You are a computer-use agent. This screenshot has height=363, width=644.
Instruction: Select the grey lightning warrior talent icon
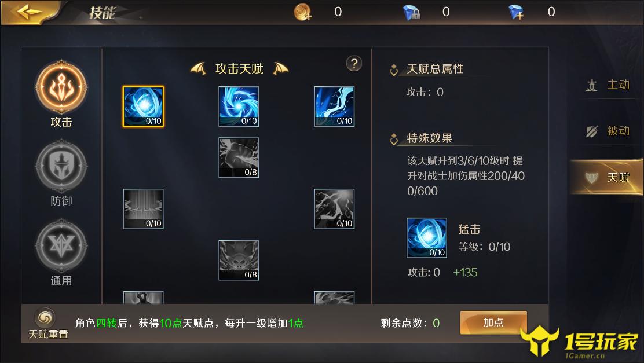(x=334, y=209)
